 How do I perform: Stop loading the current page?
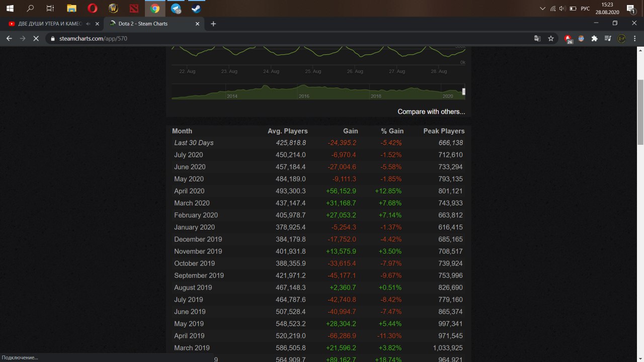36,38
